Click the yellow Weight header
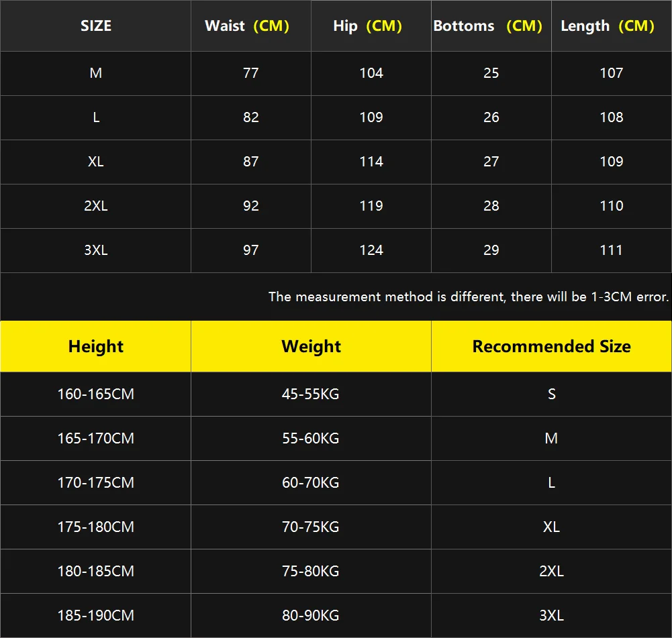 point(311,346)
